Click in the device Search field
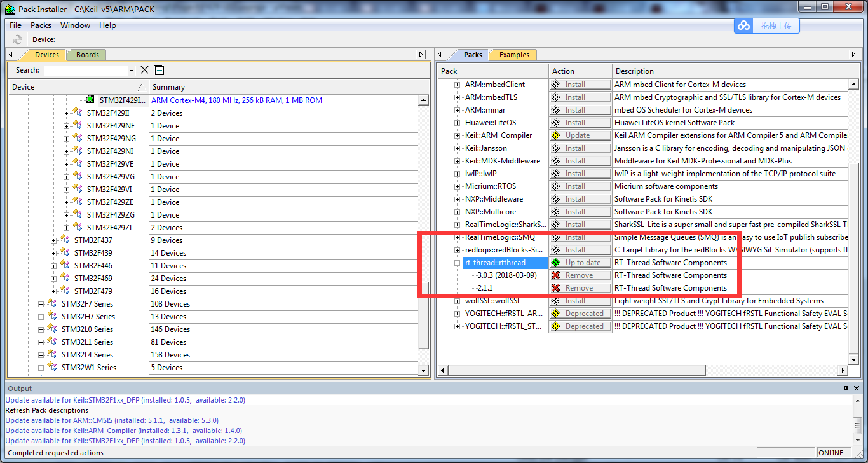The image size is (868, 463). point(84,70)
